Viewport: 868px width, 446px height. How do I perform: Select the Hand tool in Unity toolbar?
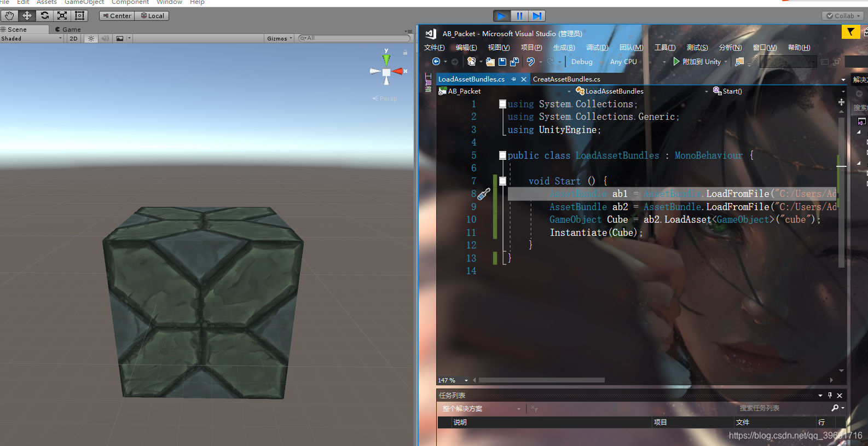pyautogui.click(x=9, y=16)
